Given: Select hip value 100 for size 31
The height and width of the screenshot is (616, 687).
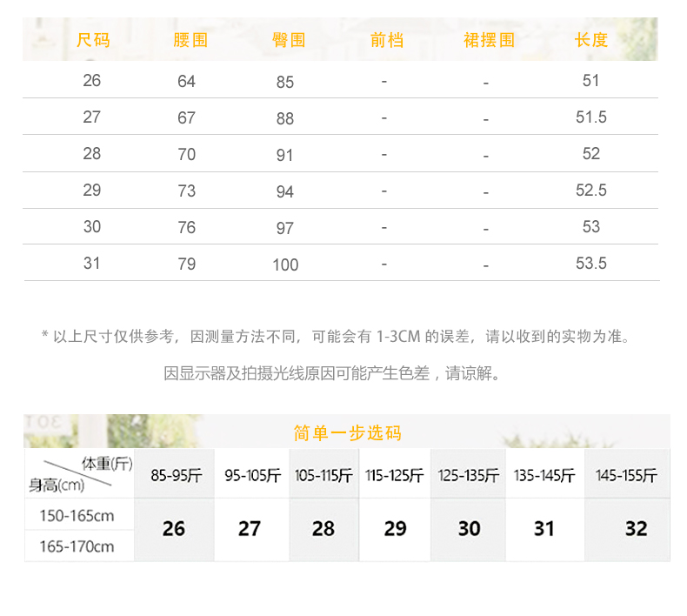Looking at the screenshot, I should pyautogui.click(x=285, y=264).
